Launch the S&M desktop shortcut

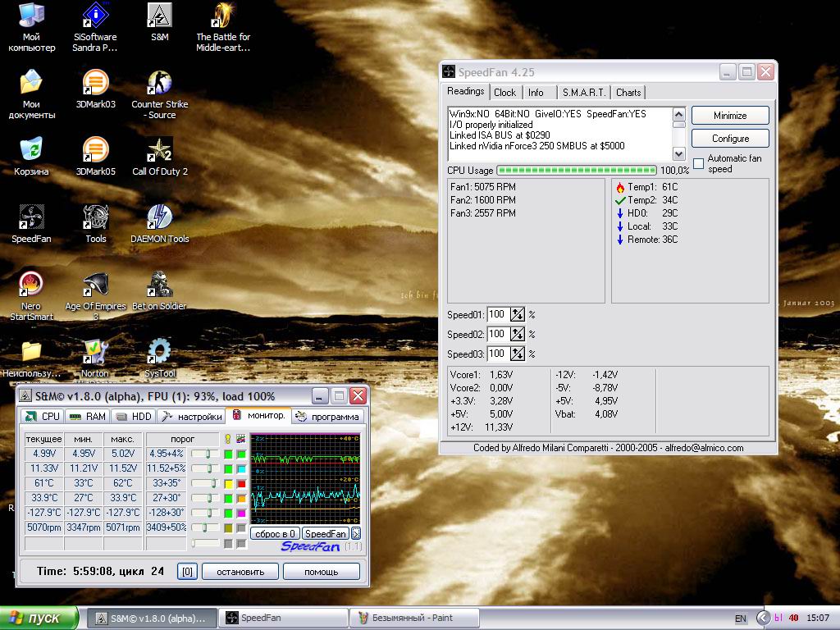[x=160, y=22]
